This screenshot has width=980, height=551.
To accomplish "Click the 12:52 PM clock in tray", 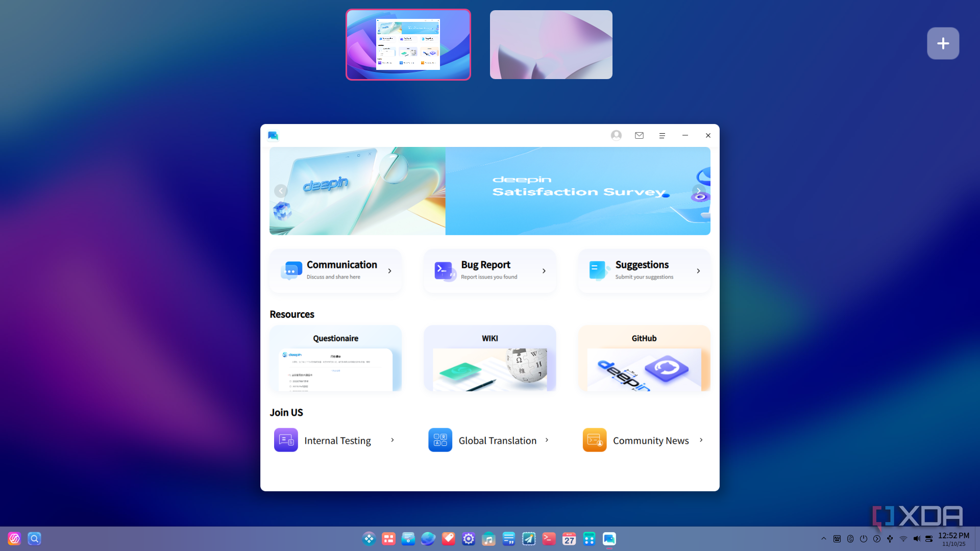I will [953, 536].
